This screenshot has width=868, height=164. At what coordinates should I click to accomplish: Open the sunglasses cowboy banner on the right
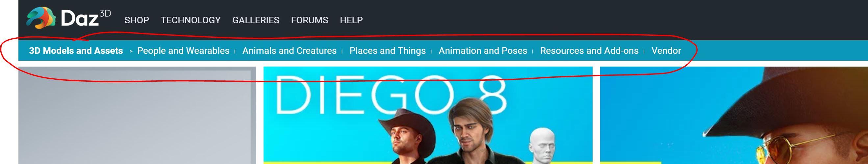point(734,115)
